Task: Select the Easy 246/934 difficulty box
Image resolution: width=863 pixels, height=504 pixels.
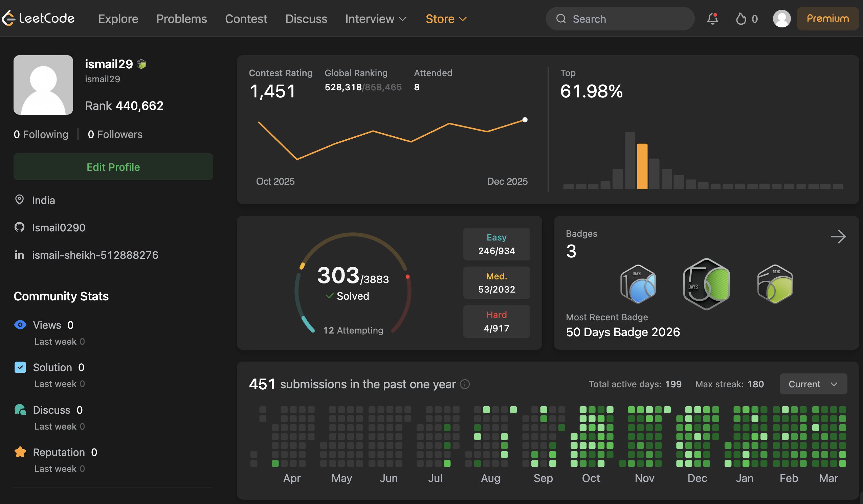Action: pyautogui.click(x=496, y=244)
